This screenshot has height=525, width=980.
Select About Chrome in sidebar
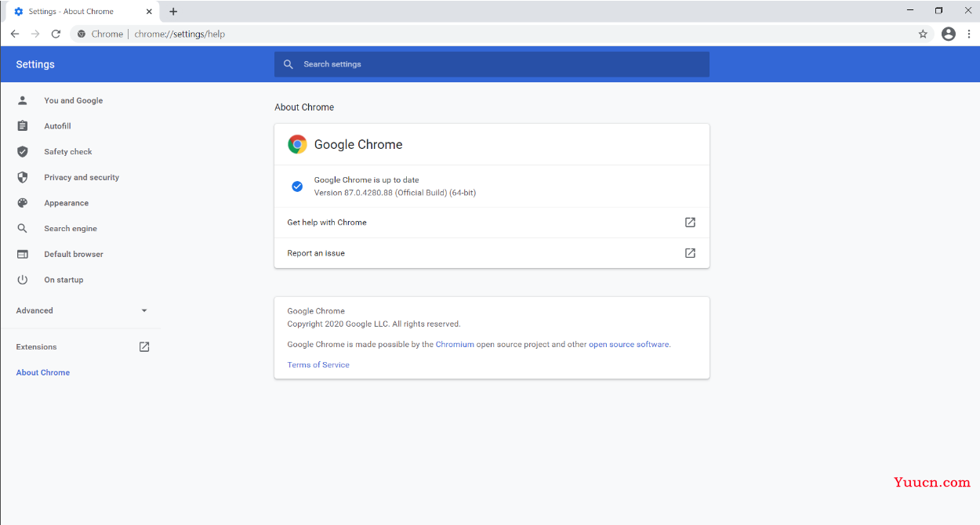[x=43, y=372]
